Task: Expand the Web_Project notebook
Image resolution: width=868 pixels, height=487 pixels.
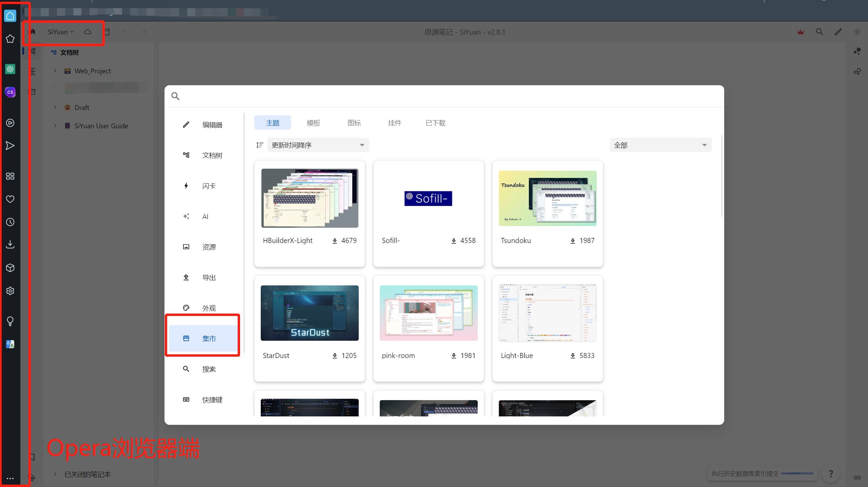Action: [x=55, y=71]
